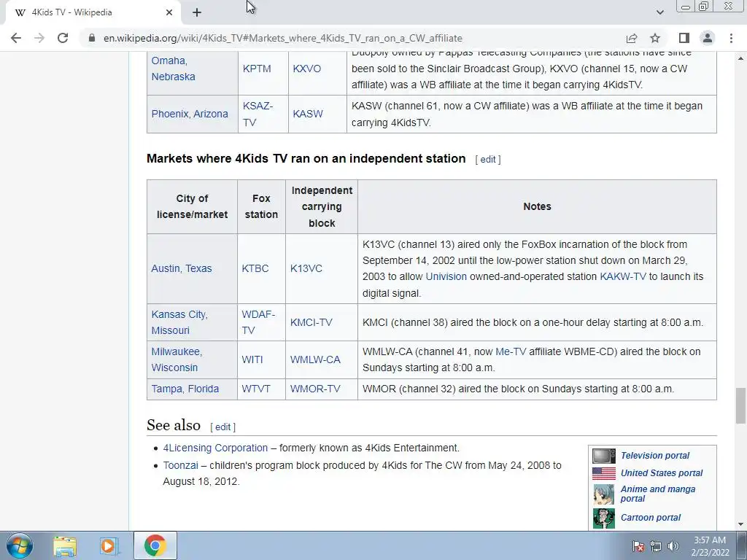Image resolution: width=747 pixels, height=560 pixels.
Task: Open the KXVO station link
Action: point(307,69)
